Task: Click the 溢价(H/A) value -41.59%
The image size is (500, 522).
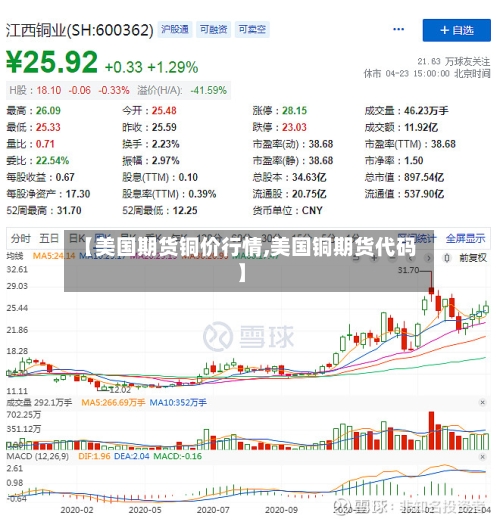Action: (208, 90)
